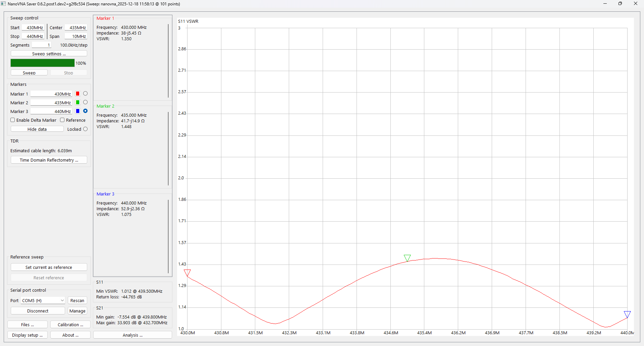Screen dimensions: 644x346
Task: Open the Calibration window
Action: click(x=70, y=325)
